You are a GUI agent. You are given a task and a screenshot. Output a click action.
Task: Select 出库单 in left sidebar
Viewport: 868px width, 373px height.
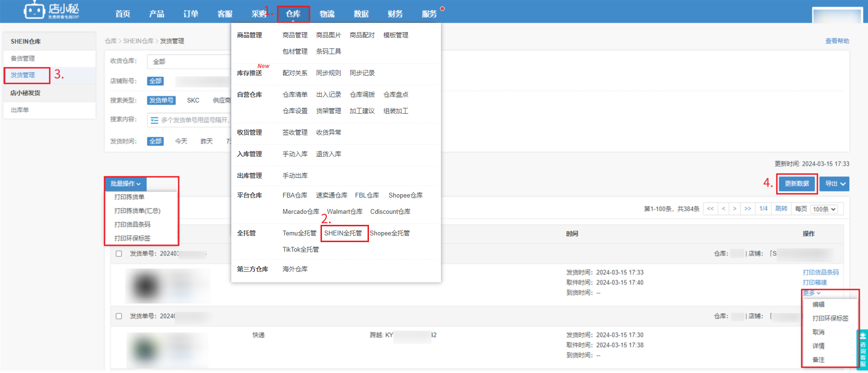click(20, 110)
